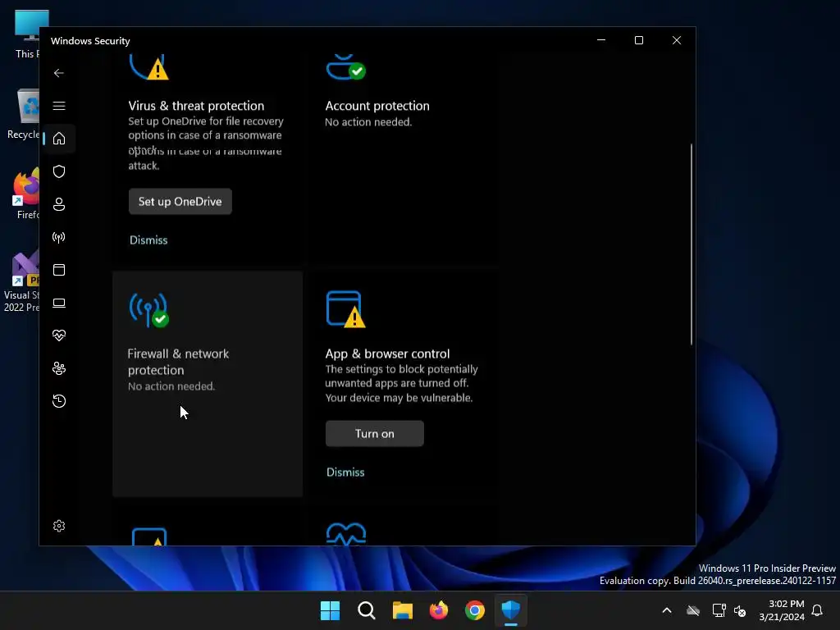Click Set up OneDrive button
840x630 pixels.
point(180,202)
